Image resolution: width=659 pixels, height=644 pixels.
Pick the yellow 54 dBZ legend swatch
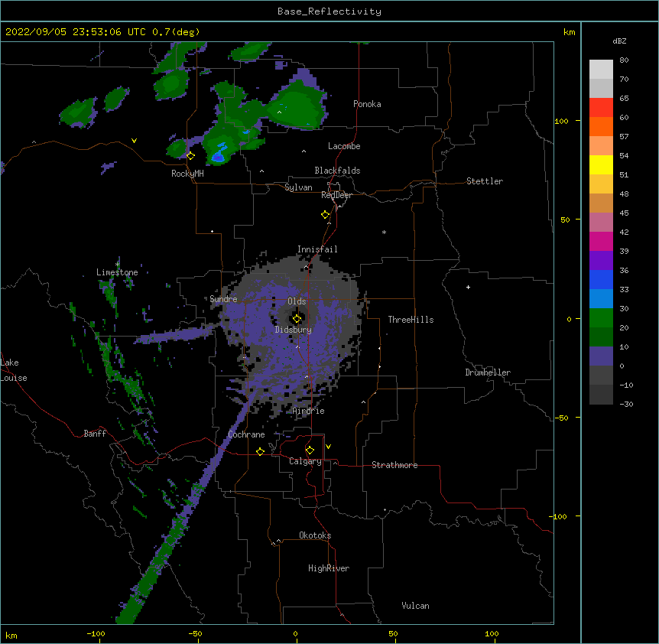coord(601,164)
